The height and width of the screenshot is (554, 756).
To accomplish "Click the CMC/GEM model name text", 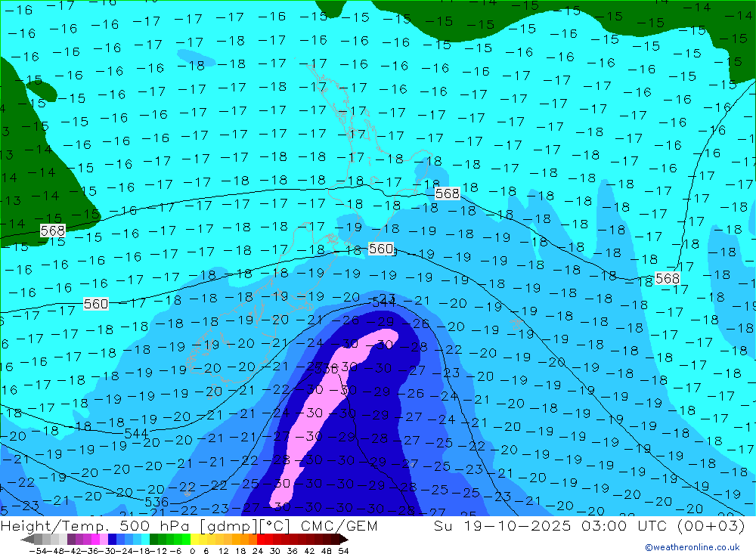I will 339,525.
